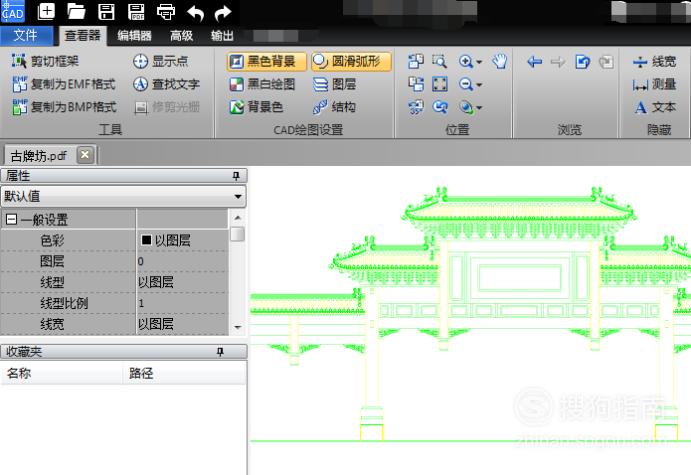Collapse the 一般设置 section
Viewport: 691px width, 475px height.
(11, 219)
